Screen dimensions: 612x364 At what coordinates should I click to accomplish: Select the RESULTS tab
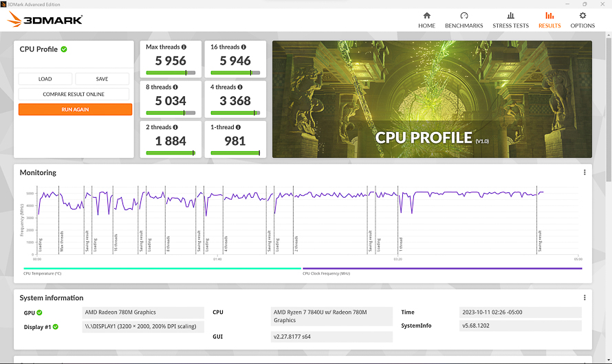point(549,21)
